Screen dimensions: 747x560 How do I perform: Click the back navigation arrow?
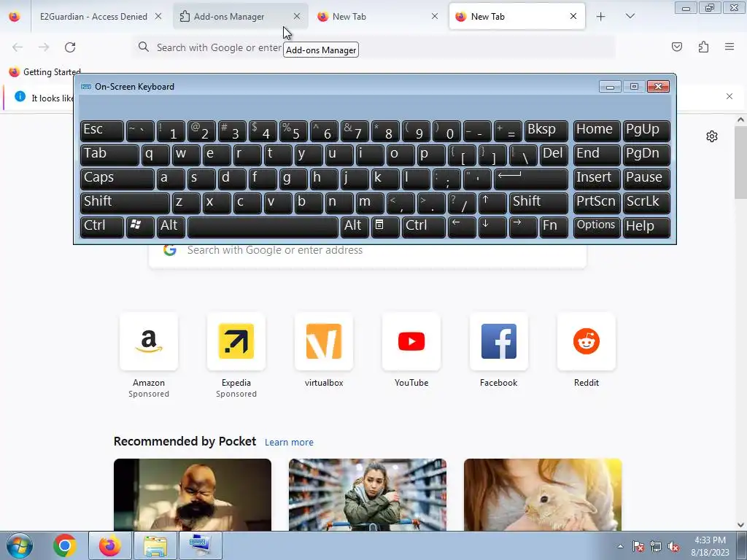(x=18, y=47)
